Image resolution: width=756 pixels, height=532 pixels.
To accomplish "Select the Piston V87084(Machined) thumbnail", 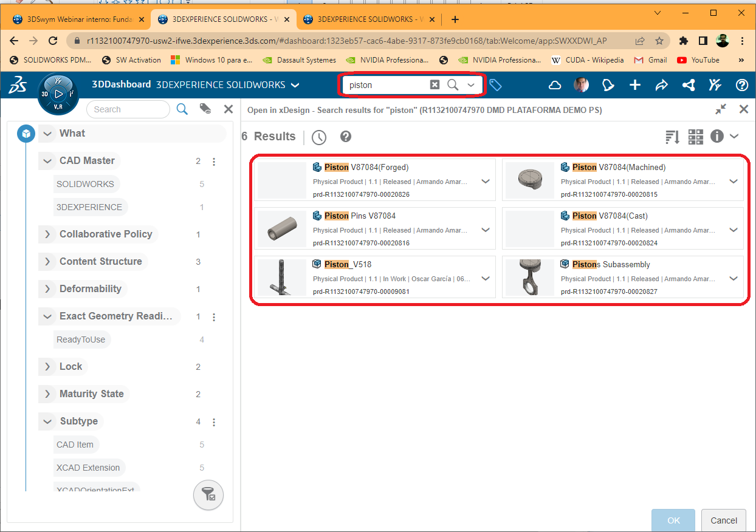I will [x=530, y=180].
